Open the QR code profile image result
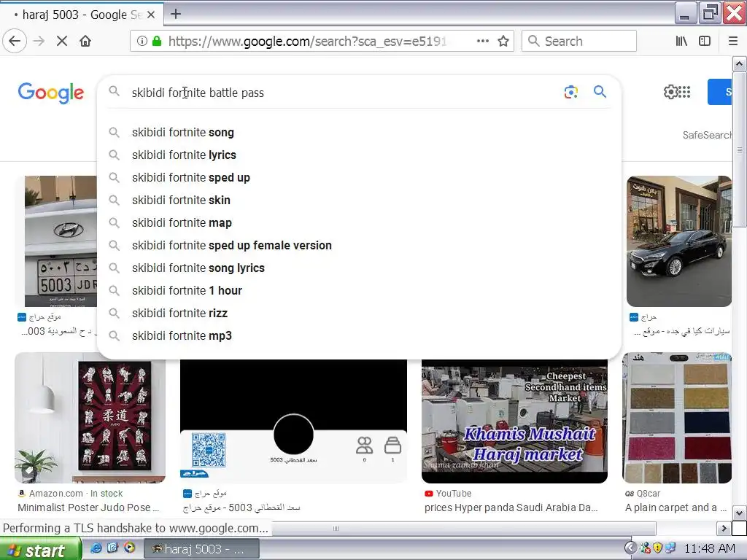Viewport: 747px width, 560px height. 293,421
